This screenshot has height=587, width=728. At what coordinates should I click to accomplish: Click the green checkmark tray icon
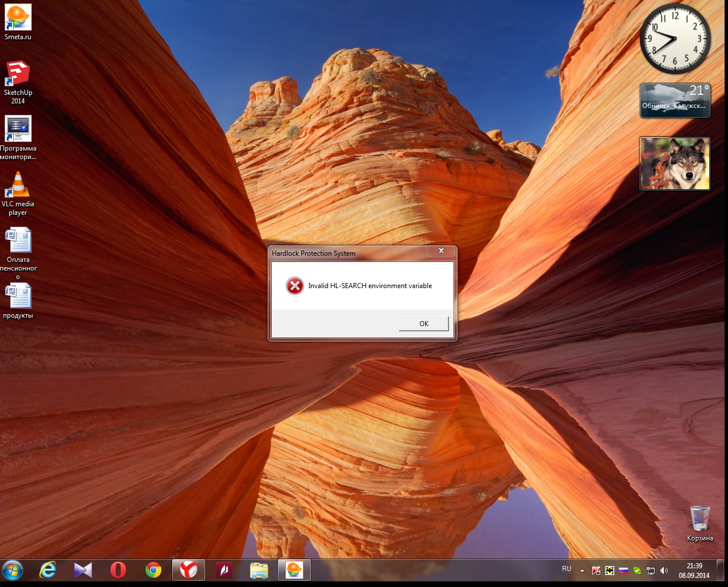[637, 571]
